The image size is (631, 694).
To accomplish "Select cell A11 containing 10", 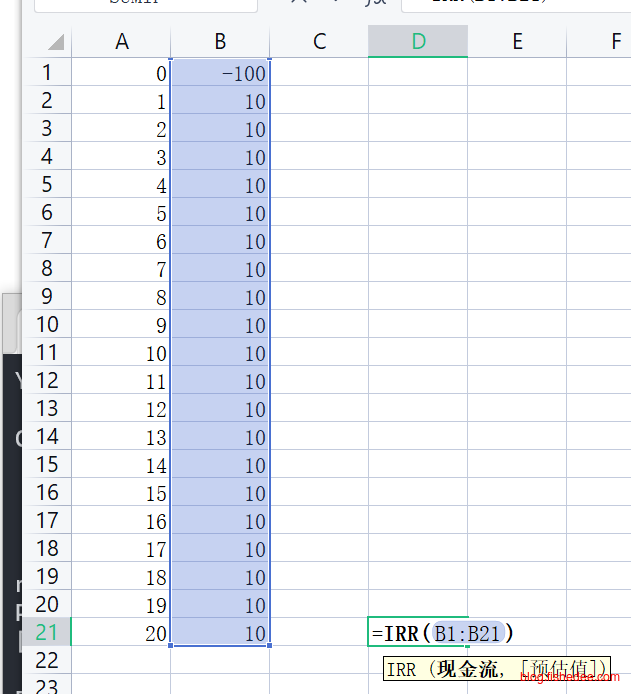I will [121, 353].
